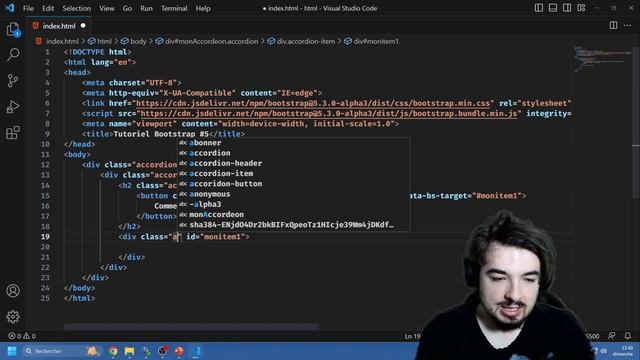The width and height of the screenshot is (640, 360).
Task: Open the Search view in activity bar
Action: (13, 55)
